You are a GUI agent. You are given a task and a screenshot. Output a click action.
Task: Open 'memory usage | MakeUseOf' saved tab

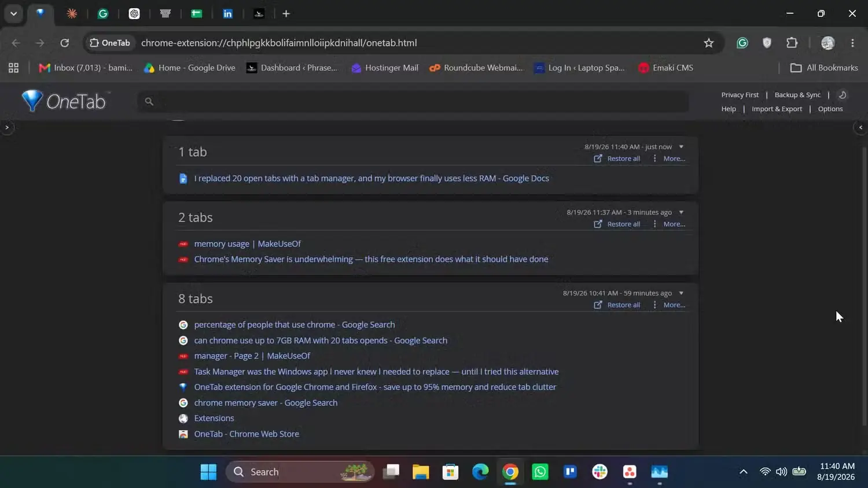pyautogui.click(x=247, y=244)
